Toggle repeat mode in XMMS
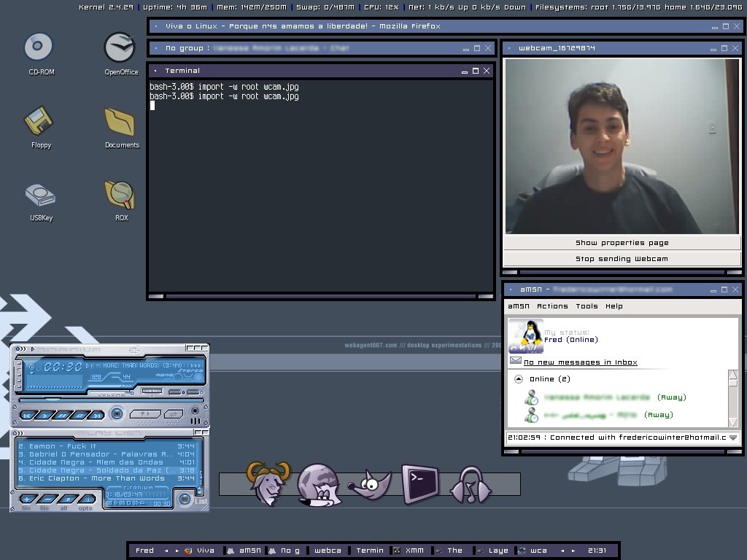The width and height of the screenshot is (747, 560). (x=174, y=414)
